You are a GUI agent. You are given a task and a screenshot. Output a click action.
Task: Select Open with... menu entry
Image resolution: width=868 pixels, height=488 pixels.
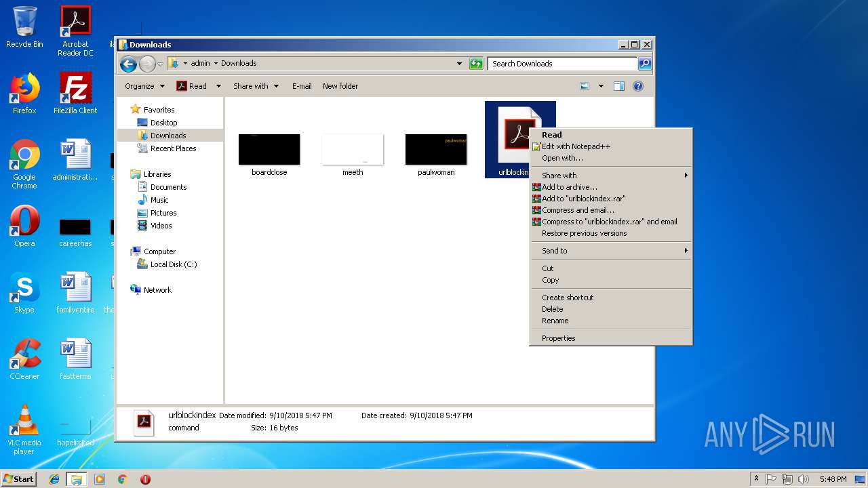click(x=611, y=158)
